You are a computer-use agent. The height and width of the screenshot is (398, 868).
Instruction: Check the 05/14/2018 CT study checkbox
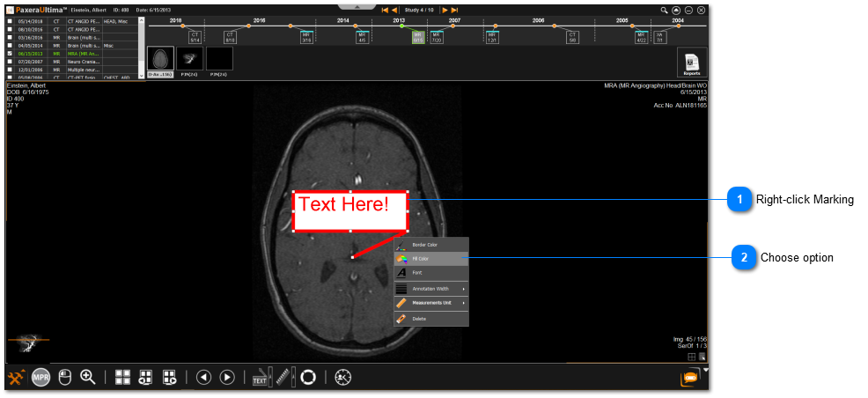10,19
